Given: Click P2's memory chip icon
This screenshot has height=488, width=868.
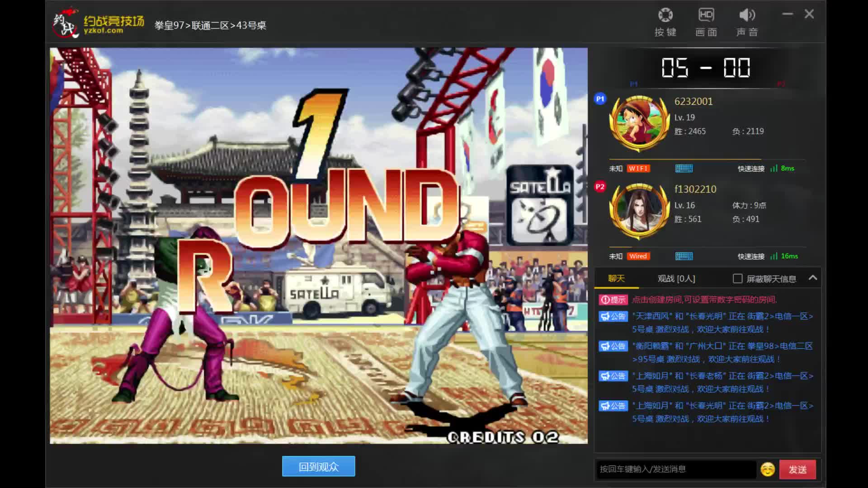Looking at the screenshot, I should click(684, 256).
